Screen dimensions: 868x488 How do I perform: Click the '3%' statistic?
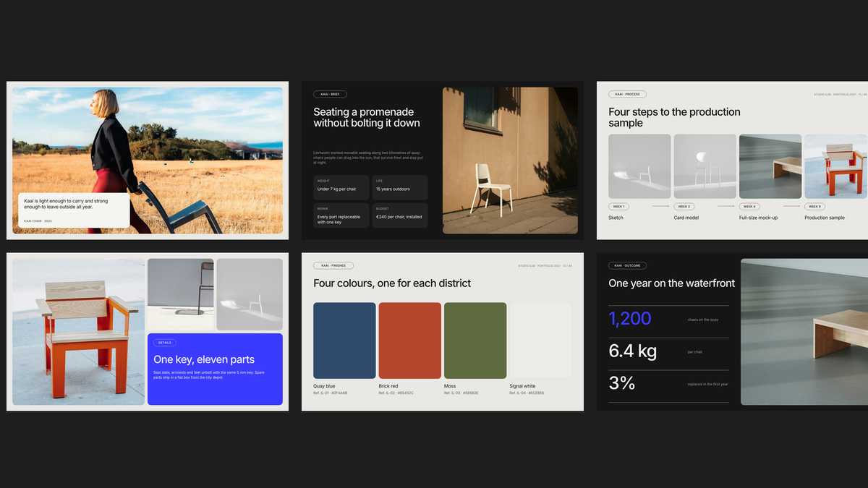point(622,383)
